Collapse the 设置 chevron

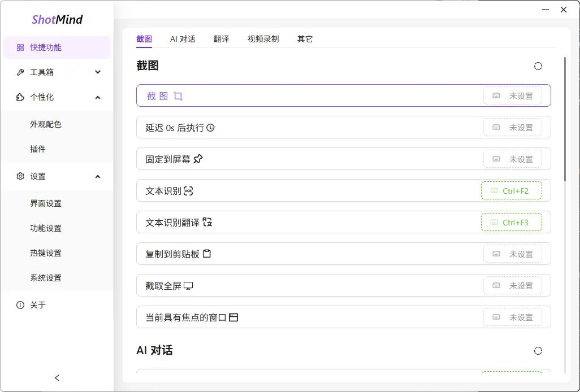(98, 177)
